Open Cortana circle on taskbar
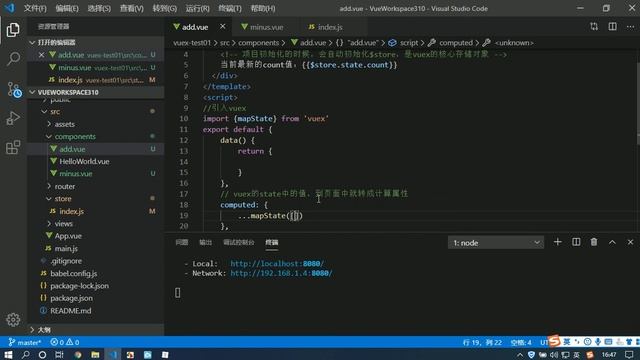This screenshot has height=360, width=640. (x=42, y=355)
